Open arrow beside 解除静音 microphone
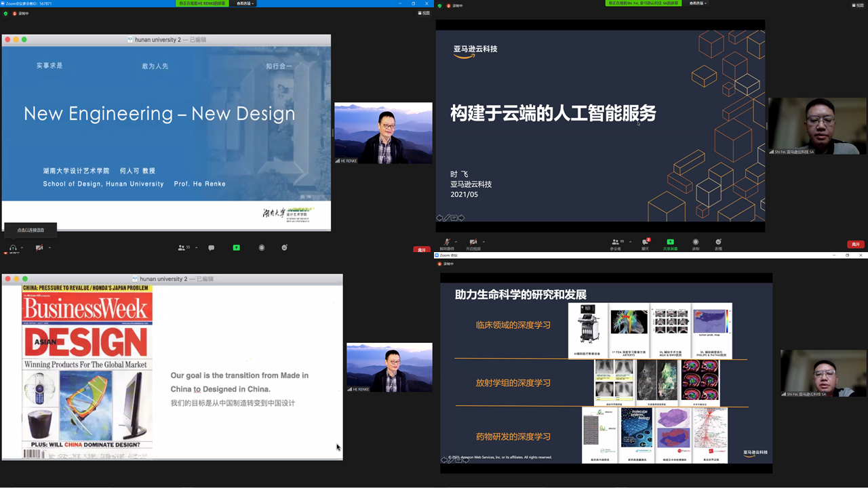The width and height of the screenshot is (868, 488). (456, 241)
